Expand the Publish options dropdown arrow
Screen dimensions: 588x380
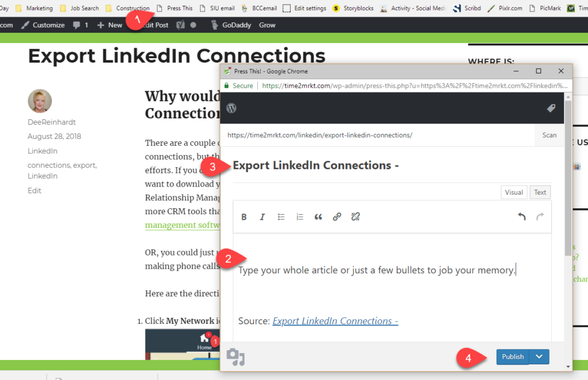point(539,357)
